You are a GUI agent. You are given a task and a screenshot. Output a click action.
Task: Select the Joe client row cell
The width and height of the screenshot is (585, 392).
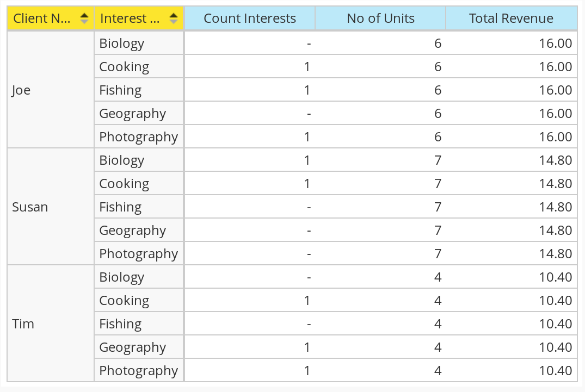50,90
